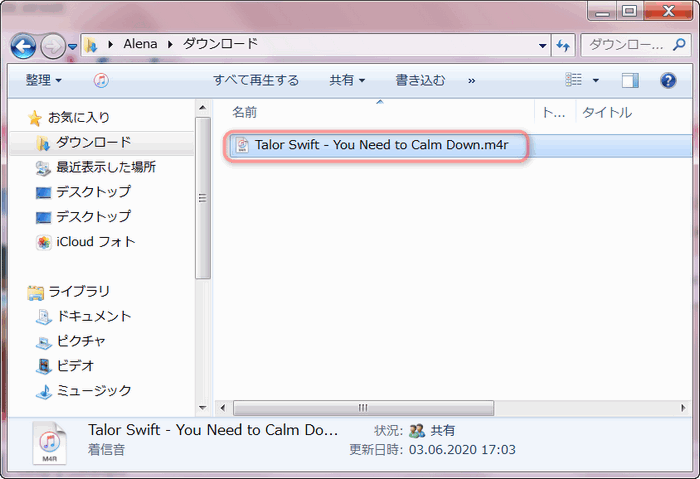Click the ミュージック note icon

(x=44, y=392)
